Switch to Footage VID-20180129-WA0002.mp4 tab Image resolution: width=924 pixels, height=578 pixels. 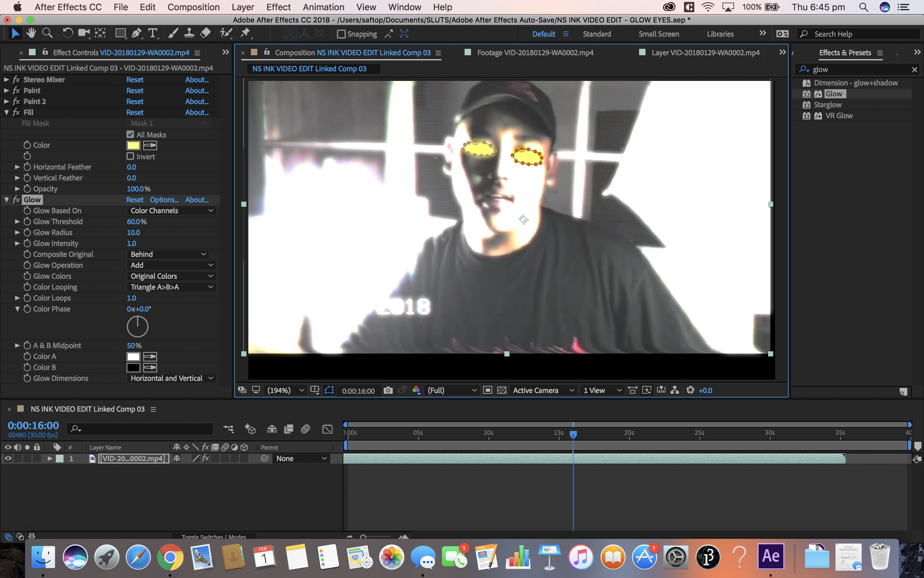click(x=535, y=53)
